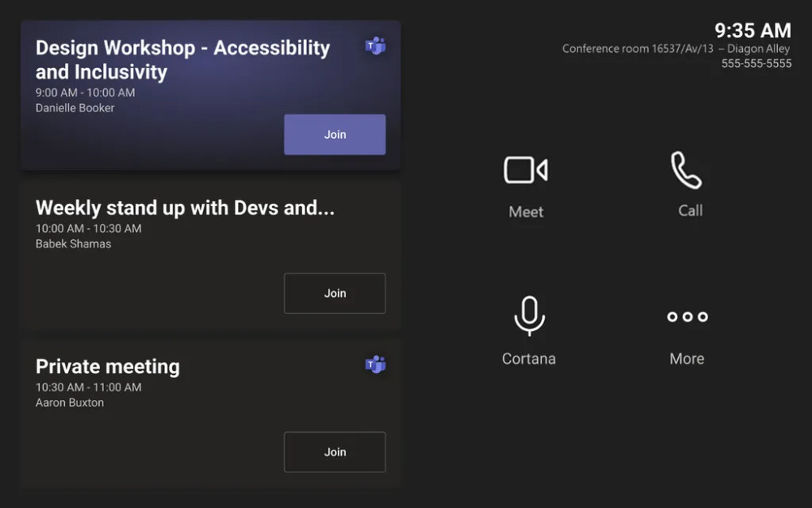Click Teams logo on Private meeting card
Viewport: 812px width, 508px height.
[x=375, y=364]
